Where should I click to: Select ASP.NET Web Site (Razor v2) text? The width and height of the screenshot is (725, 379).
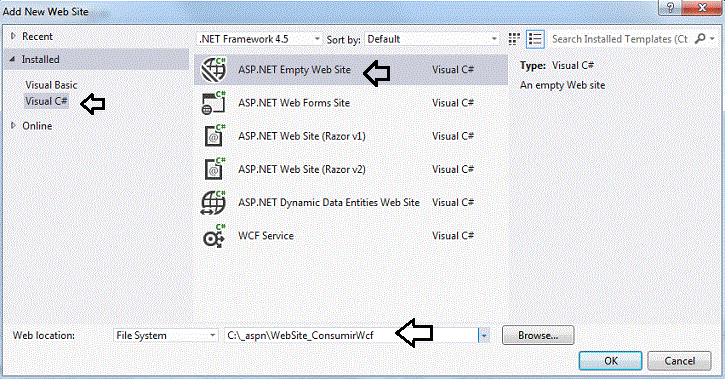click(x=302, y=170)
